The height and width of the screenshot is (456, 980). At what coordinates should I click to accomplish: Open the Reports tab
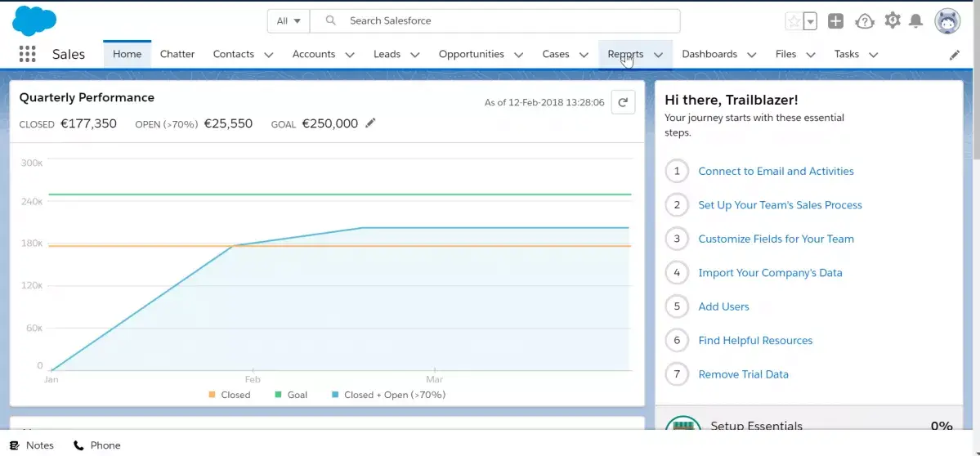click(x=625, y=55)
